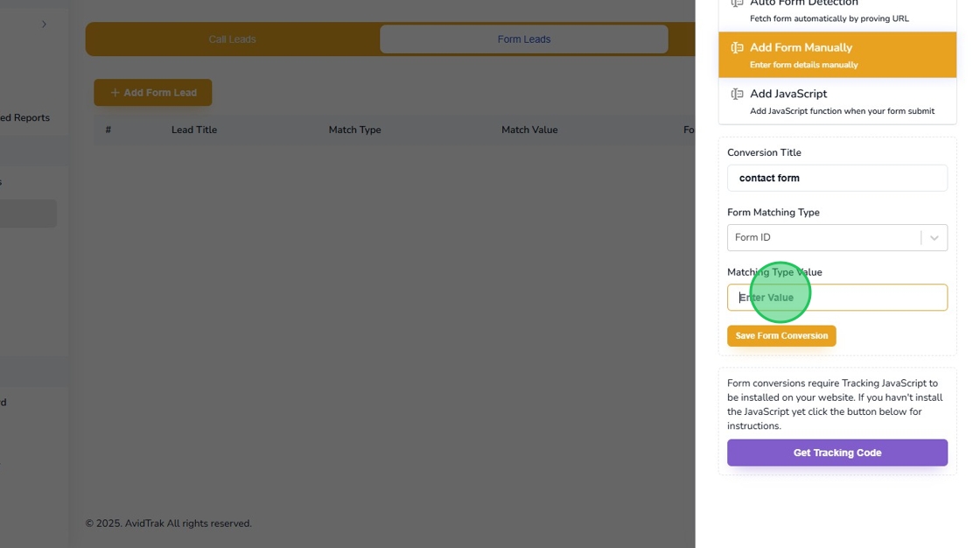Viewport: 980px width, 548px height.
Task: Click the Conversion Title label
Action: coord(764,152)
